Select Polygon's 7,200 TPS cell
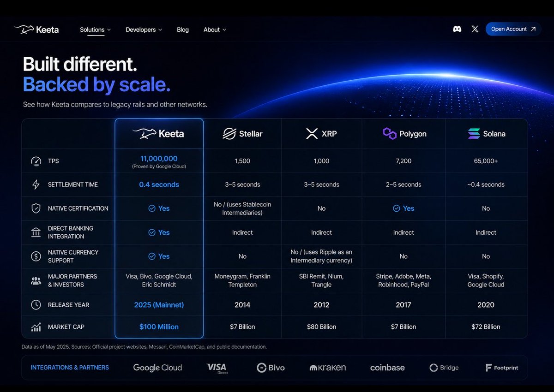 point(403,161)
